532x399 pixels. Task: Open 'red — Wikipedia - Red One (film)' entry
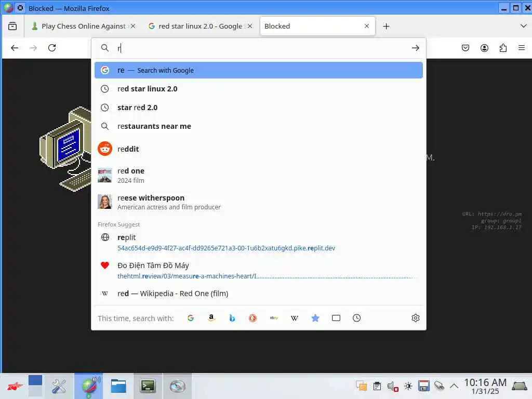coord(259,294)
